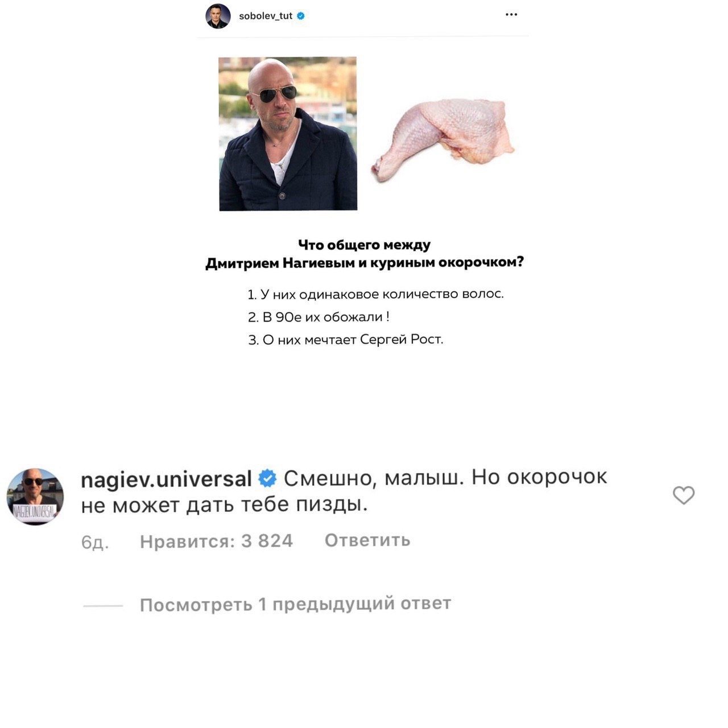Click the sobolev_tut profile avatar

[218, 16]
